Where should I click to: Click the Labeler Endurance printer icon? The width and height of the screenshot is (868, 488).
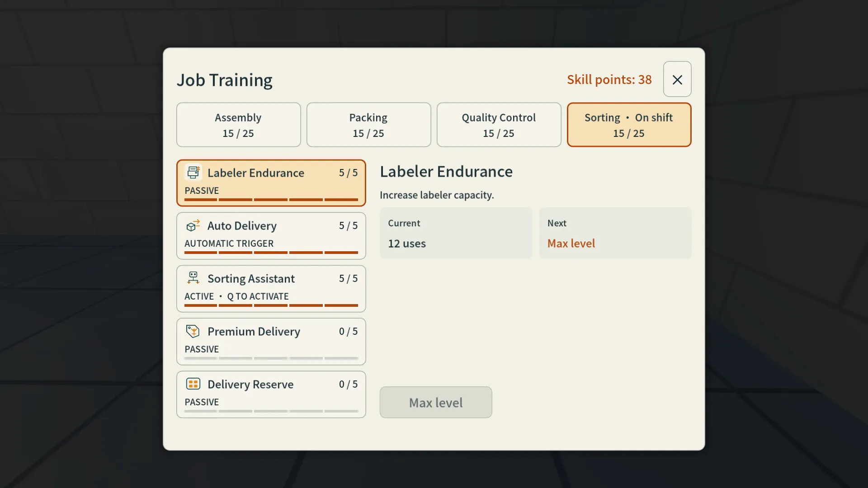tap(193, 172)
